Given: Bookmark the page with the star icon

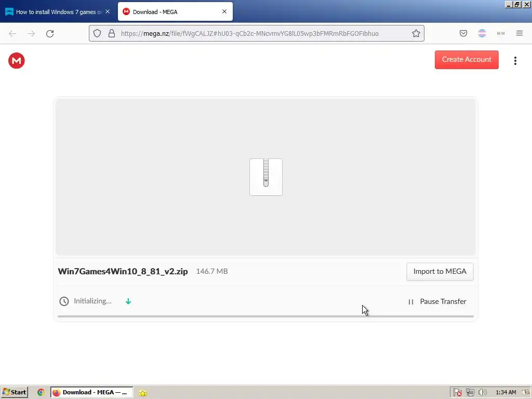Looking at the screenshot, I should point(416,33).
